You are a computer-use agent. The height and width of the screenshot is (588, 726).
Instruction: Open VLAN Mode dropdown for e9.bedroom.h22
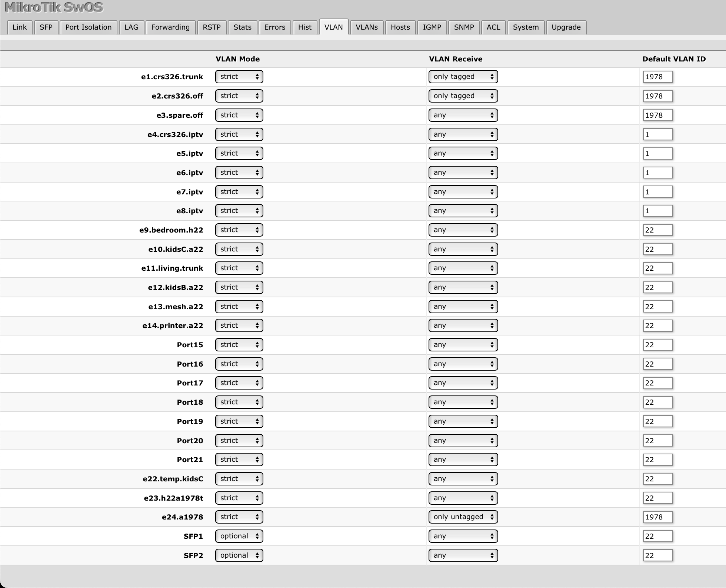pyautogui.click(x=239, y=230)
